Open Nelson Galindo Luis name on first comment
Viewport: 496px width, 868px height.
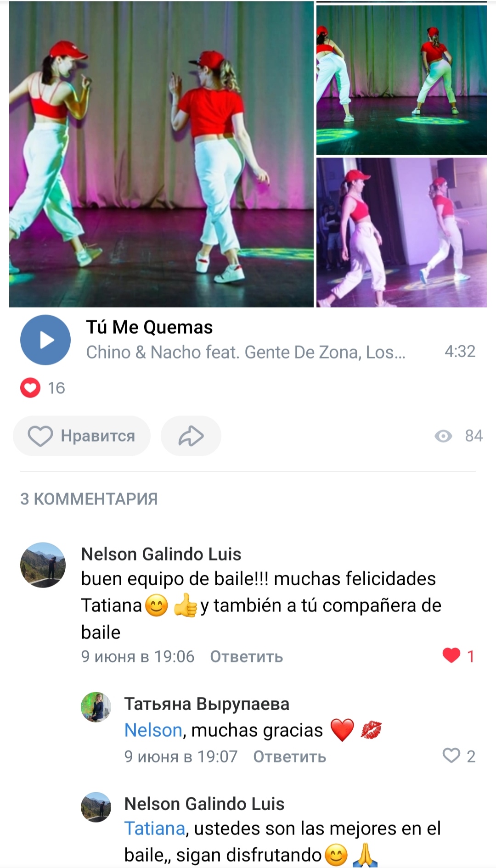(x=161, y=554)
